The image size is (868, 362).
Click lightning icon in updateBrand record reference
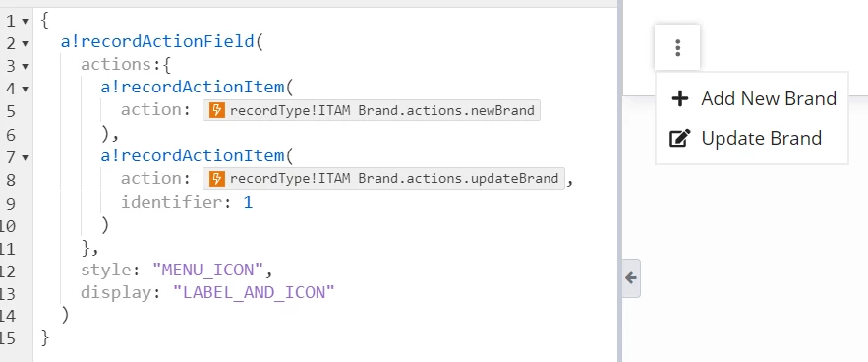point(217,179)
